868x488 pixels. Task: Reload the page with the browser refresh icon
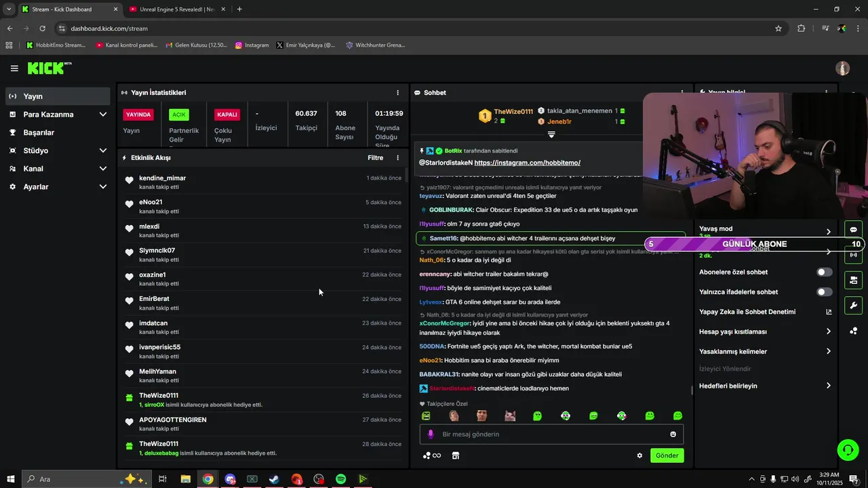(x=42, y=28)
